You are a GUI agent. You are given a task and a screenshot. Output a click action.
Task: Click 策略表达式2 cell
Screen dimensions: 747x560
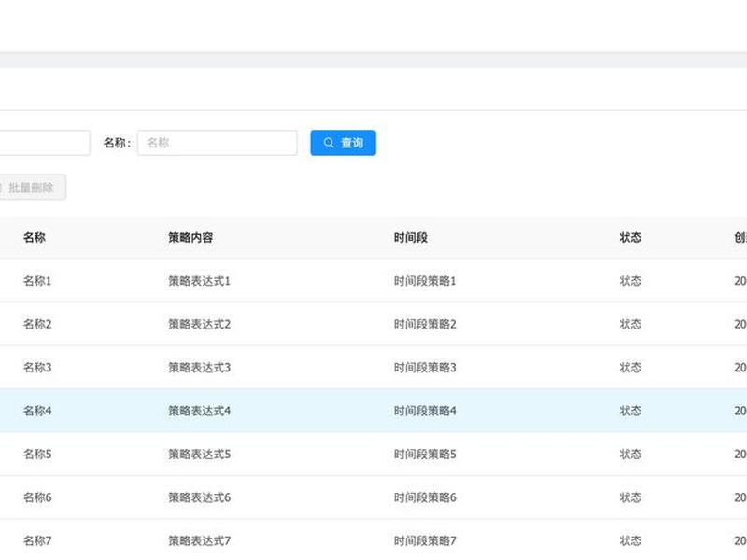(199, 324)
